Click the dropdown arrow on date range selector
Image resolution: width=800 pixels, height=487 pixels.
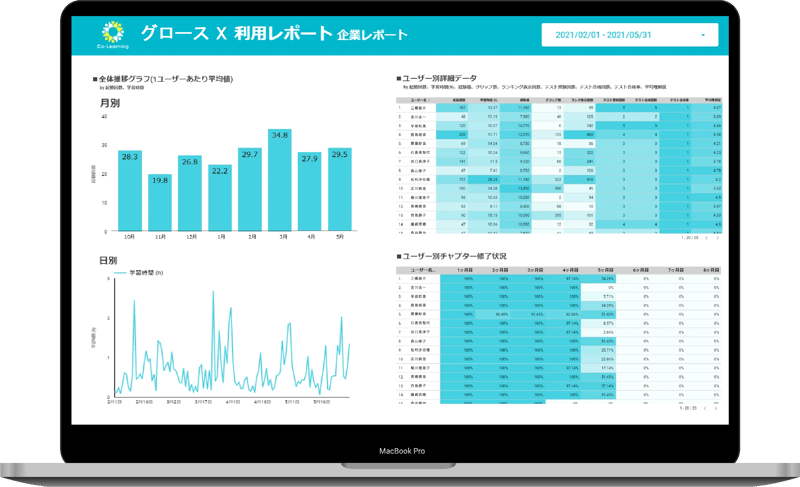[x=703, y=36]
